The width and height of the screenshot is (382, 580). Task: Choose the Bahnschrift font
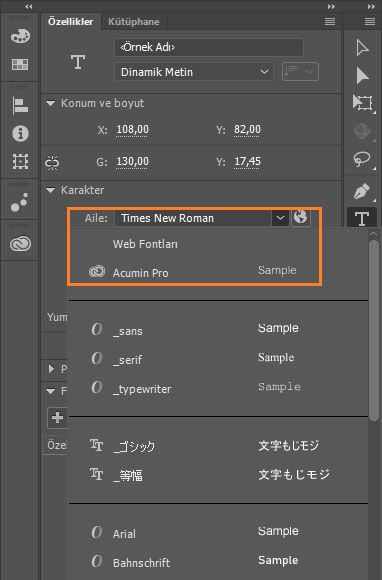(x=218, y=562)
